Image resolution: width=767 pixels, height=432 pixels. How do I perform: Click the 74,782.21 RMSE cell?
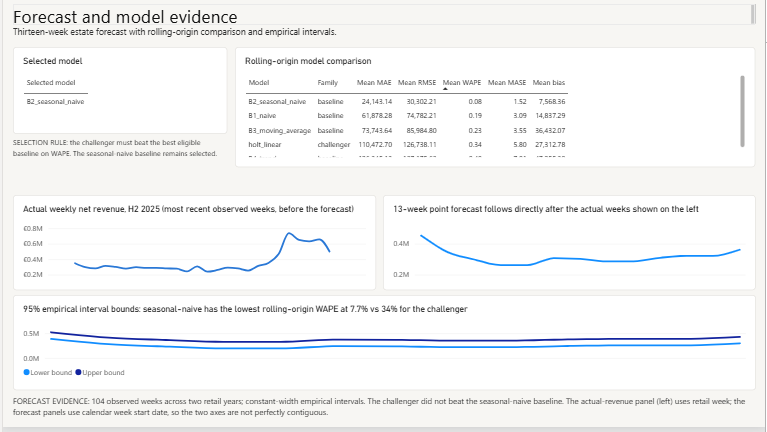(x=421, y=116)
